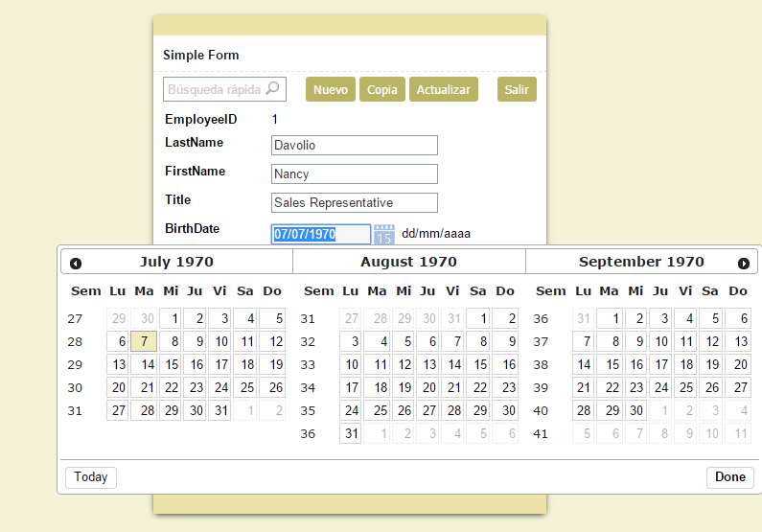762x532 pixels.
Task: Select September 1, 1970
Action: (609, 318)
